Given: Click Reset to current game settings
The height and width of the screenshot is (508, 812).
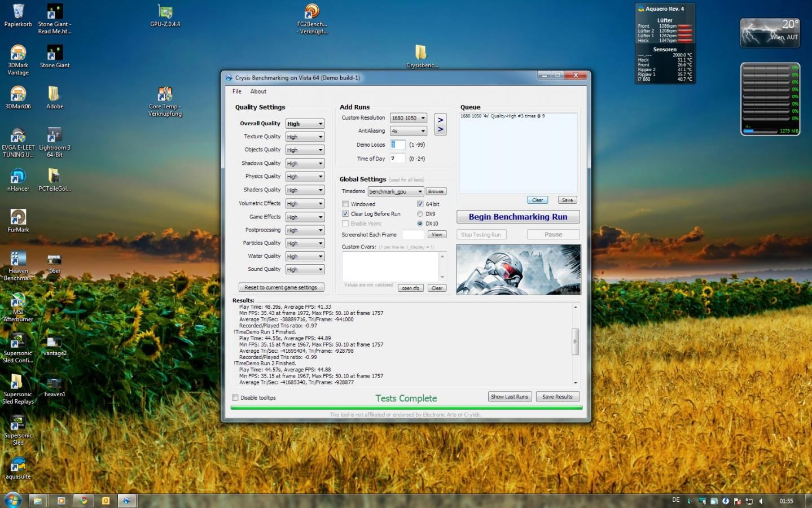Looking at the screenshot, I should pos(281,287).
